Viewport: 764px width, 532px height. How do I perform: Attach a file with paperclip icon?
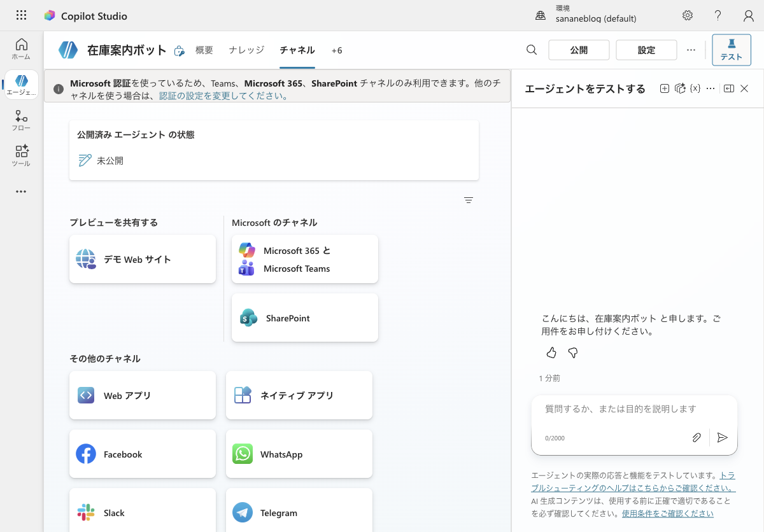(697, 437)
